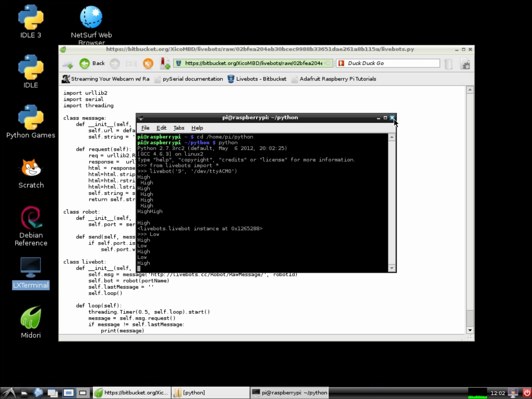Click the terminal window menu icon in titlebar
The height and width of the screenshot is (399, 532).
pos(140,118)
